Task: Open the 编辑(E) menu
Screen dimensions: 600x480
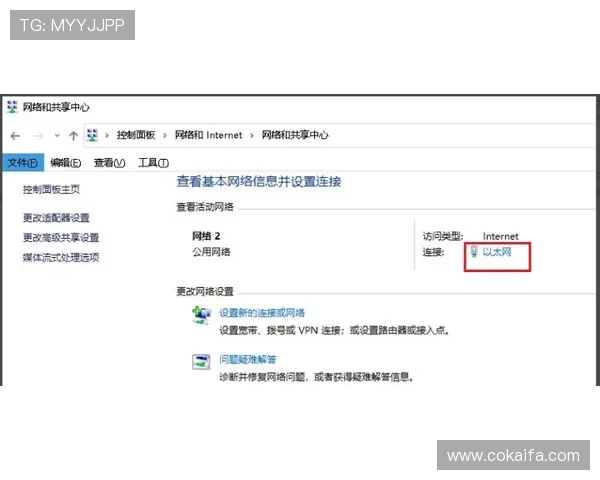Action: click(x=65, y=163)
